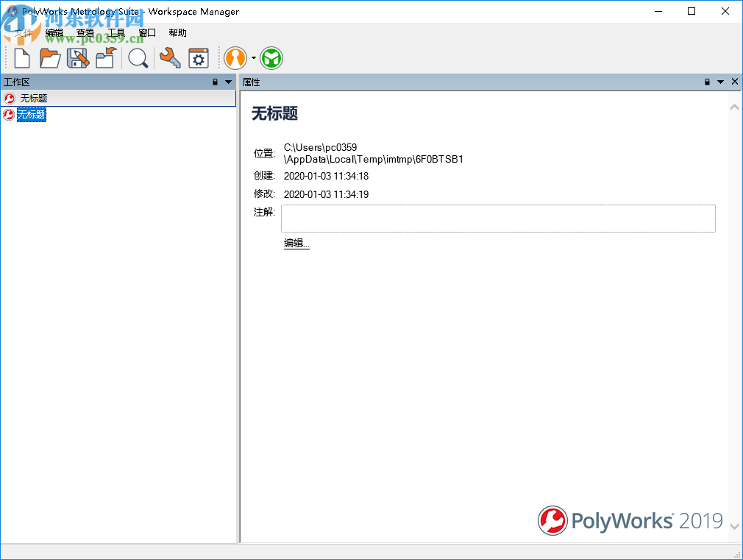Click inside the 注解 comment field
This screenshot has width=743, height=560.
click(x=497, y=218)
